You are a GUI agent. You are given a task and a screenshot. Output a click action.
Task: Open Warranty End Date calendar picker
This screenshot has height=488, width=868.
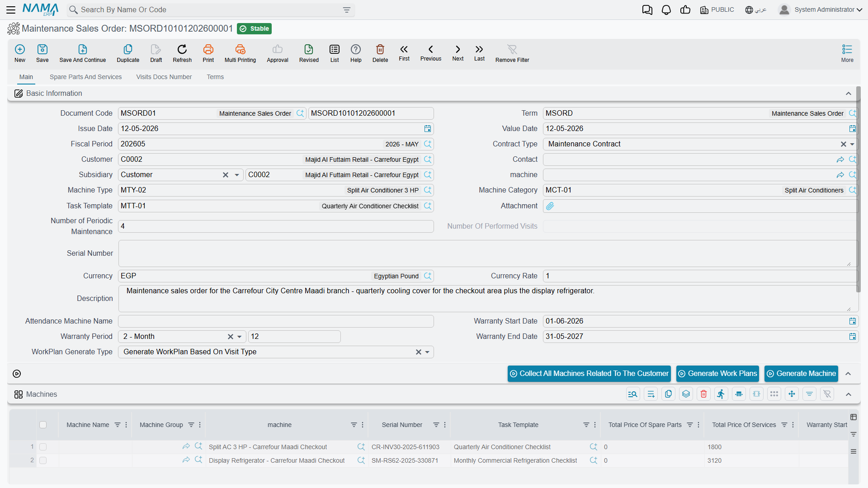pos(853,337)
